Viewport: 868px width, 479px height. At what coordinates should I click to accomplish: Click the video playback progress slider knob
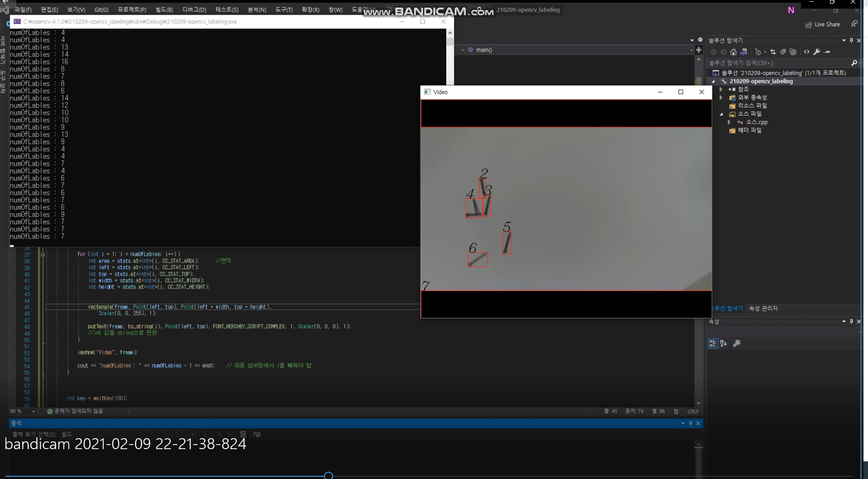329,475
